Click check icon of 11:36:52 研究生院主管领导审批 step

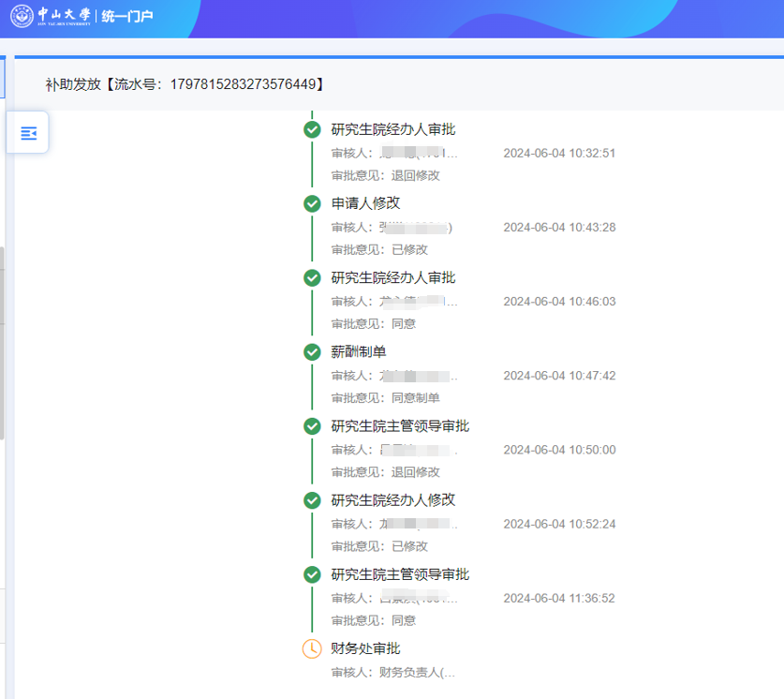312,574
